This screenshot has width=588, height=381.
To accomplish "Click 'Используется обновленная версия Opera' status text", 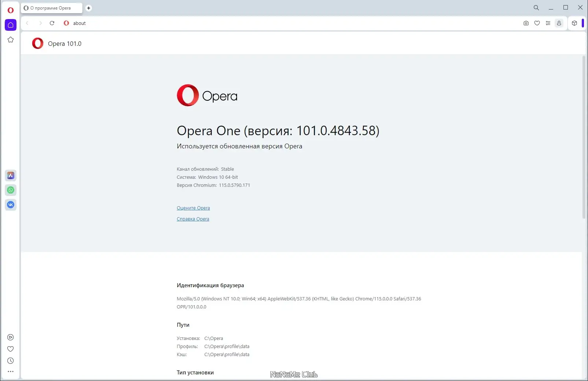I will (x=240, y=146).
